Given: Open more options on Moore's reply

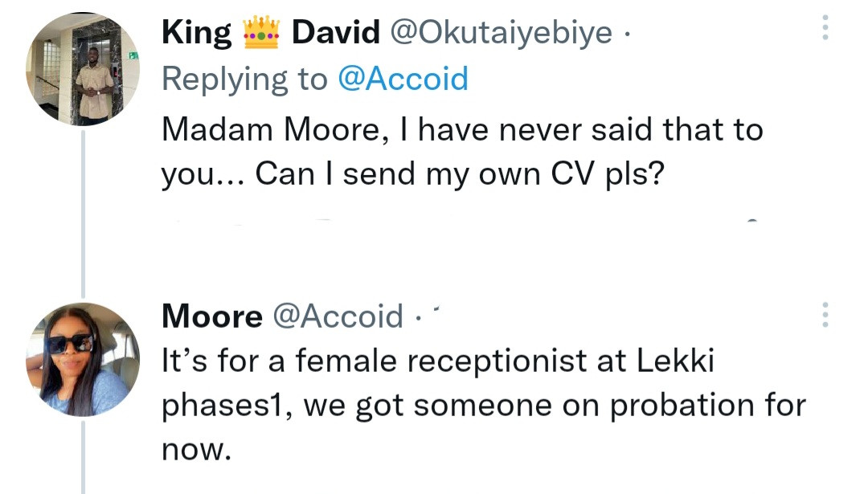Looking at the screenshot, I should click(x=824, y=315).
